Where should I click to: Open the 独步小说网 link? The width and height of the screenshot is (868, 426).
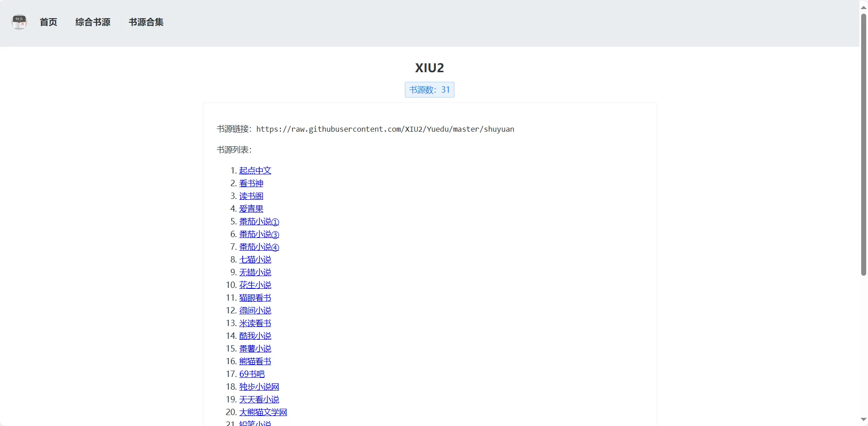[259, 386]
